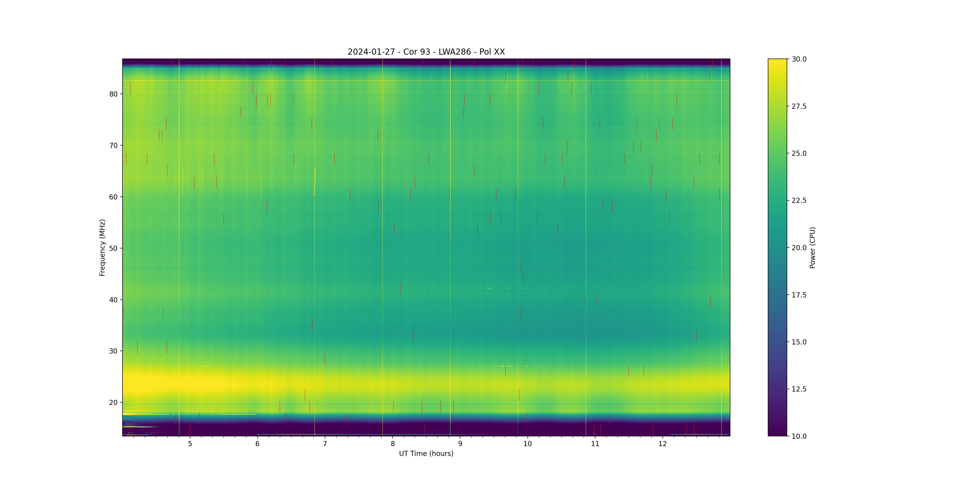This screenshot has height=490, width=980.
Task: Click the 40 tick on the frequency axis
Action: tap(113, 300)
